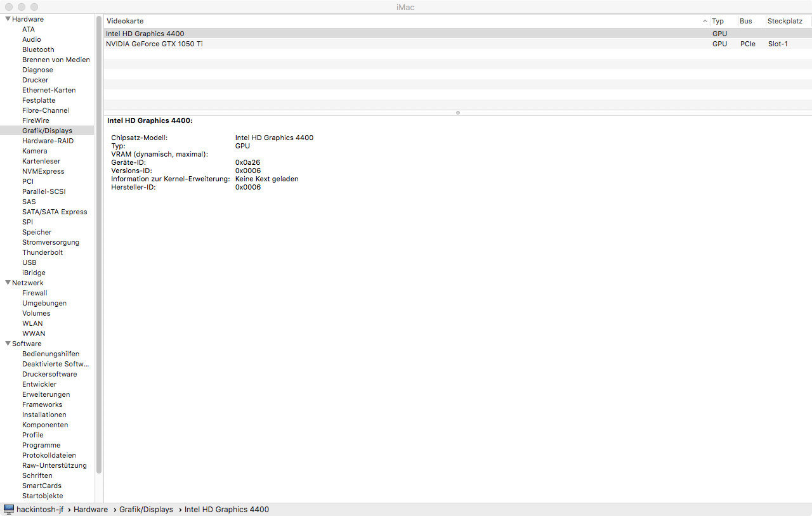Select SATA/SATA Express in the sidebar
Screen dimensions: 812x516
coord(55,212)
